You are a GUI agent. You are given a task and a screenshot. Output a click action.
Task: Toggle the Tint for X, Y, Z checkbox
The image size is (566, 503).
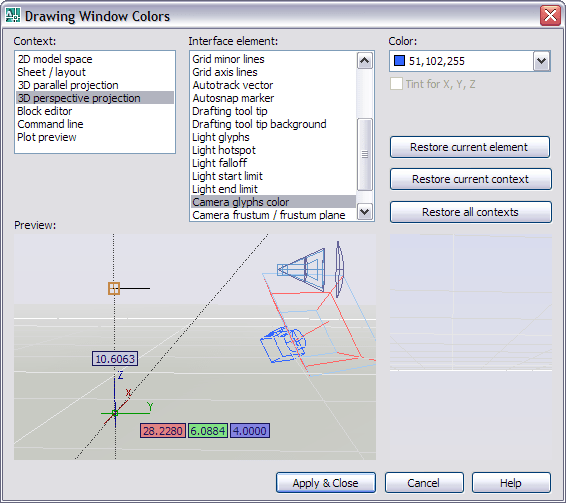pyautogui.click(x=396, y=84)
